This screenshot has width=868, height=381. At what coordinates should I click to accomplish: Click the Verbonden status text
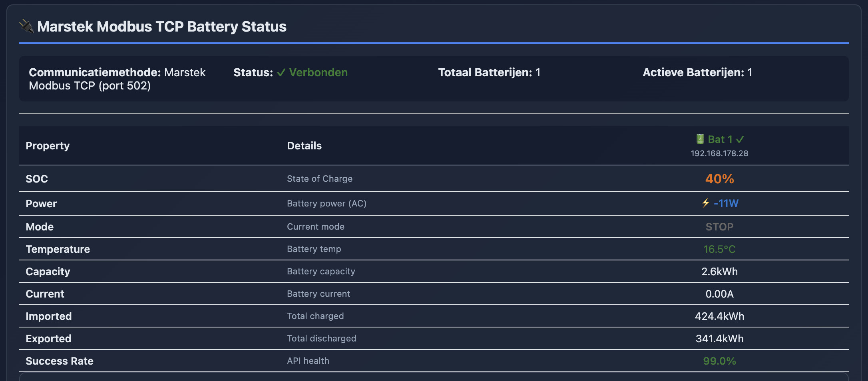click(x=319, y=72)
